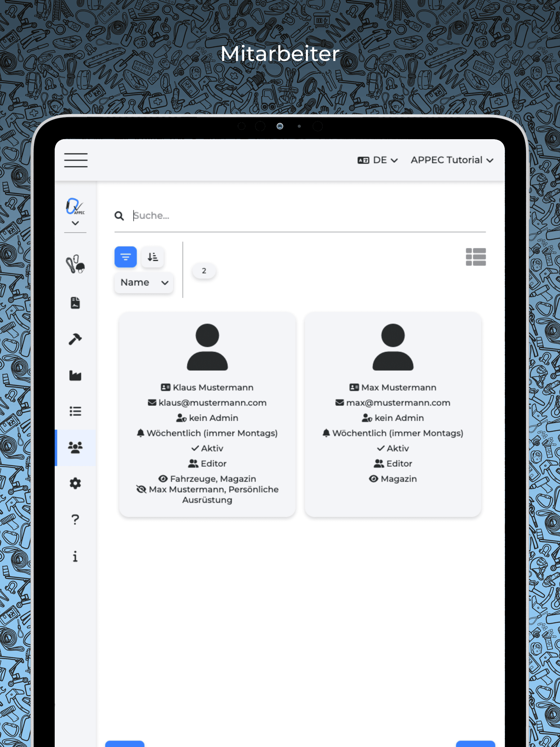The image size is (560, 747).
Task: Toggle filter view with funnel icon
Action: click(x=125, y=257)
